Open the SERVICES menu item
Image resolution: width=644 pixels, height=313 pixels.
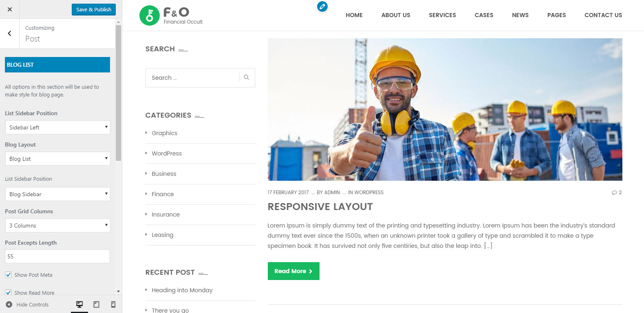coord(442,15)
